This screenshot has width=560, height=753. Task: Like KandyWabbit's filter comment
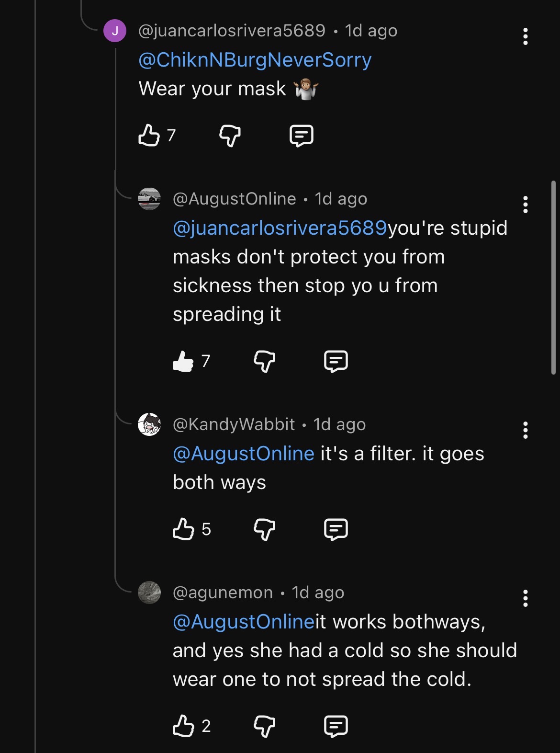click(183, 529)
